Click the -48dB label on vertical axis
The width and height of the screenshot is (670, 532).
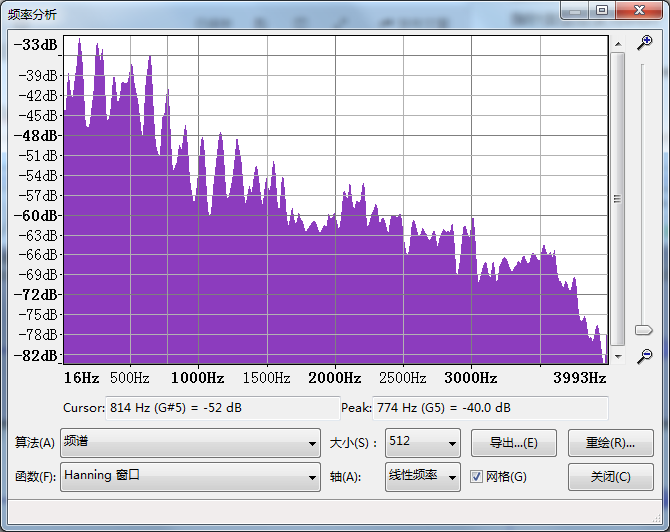coord(36,136)
